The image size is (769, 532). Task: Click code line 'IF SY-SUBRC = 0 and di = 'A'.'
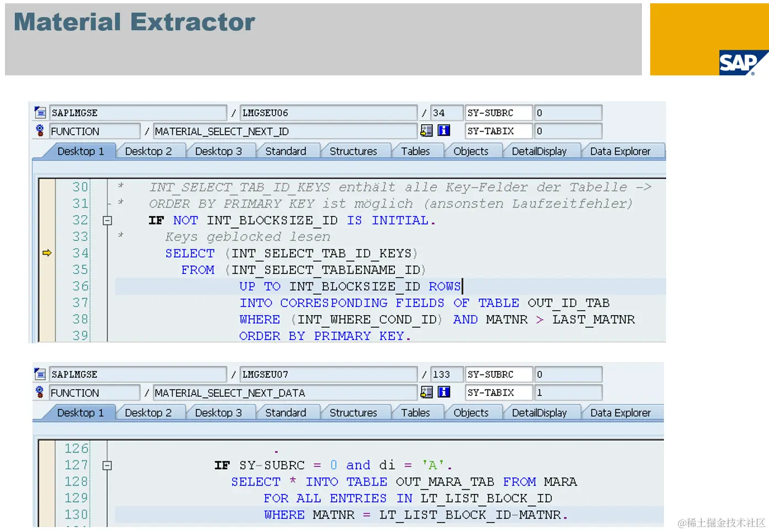pos(333,465)
